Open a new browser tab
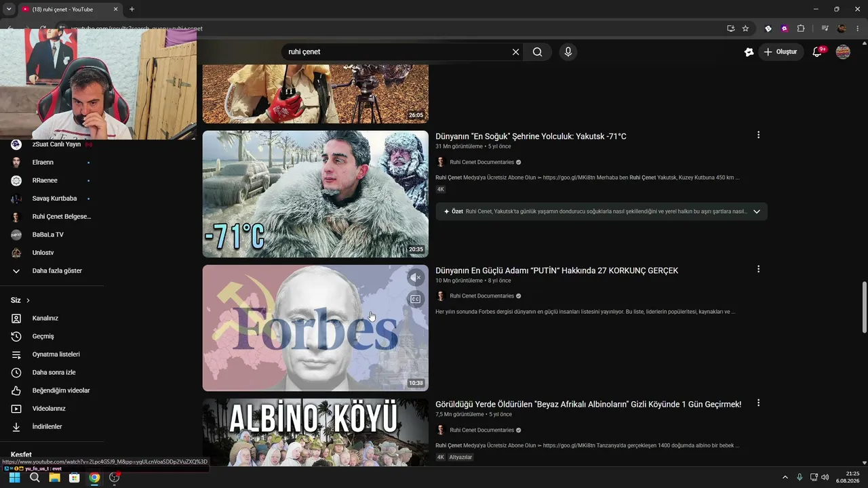This screenshot has width=868, height=488. point(132,9)
